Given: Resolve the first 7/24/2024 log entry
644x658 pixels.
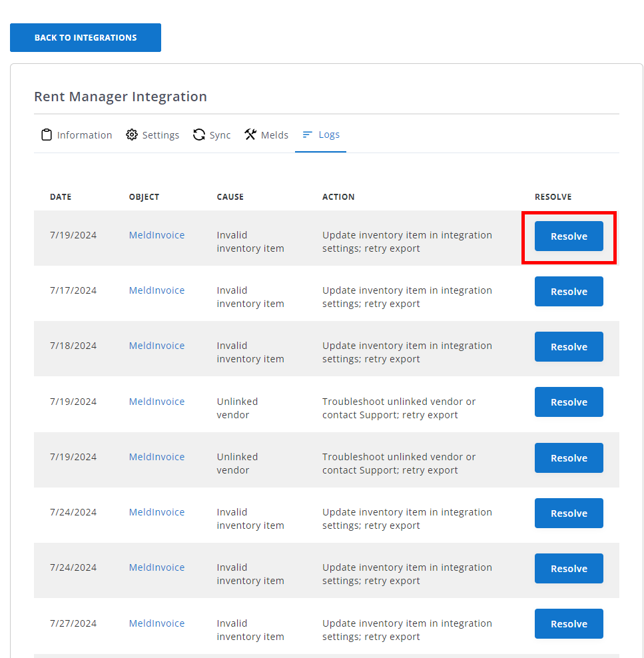Looking at the screenshot, I should 569,513.
